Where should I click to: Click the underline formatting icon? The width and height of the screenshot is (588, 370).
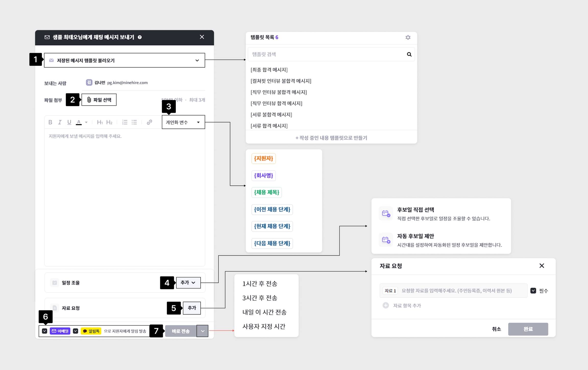point(69,122)
